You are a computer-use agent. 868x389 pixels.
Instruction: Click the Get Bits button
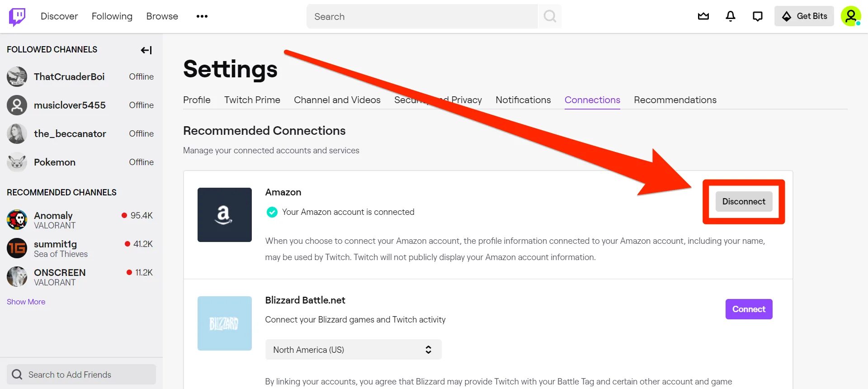click(x=804, y=16)
